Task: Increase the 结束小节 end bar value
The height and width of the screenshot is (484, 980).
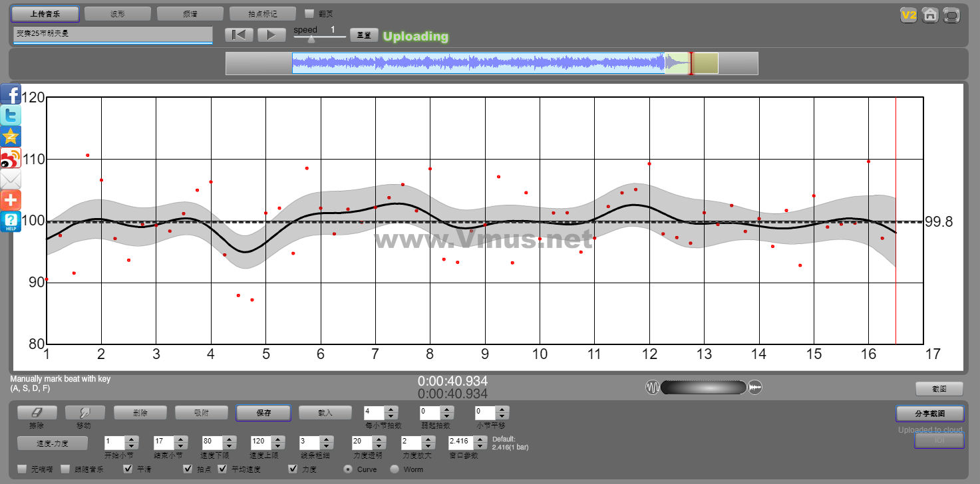Action: (x=180, y=438)
